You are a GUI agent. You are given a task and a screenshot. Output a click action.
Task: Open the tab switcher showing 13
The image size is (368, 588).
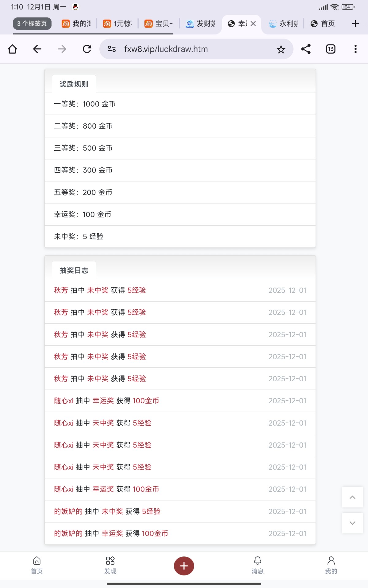(x=331, y=49)
